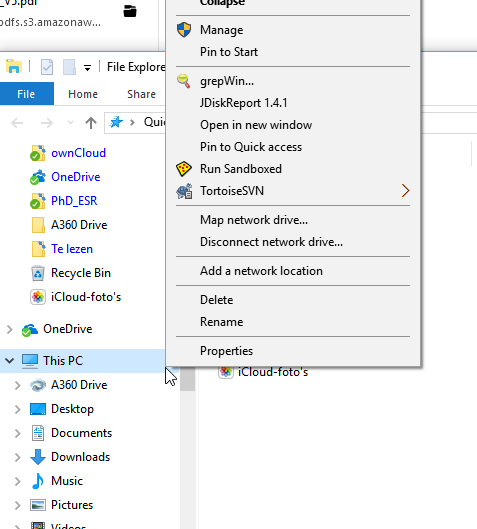Expand the Downloads tree node
The width and height of the screenshot is (477, 529).
tap(18, 457)
